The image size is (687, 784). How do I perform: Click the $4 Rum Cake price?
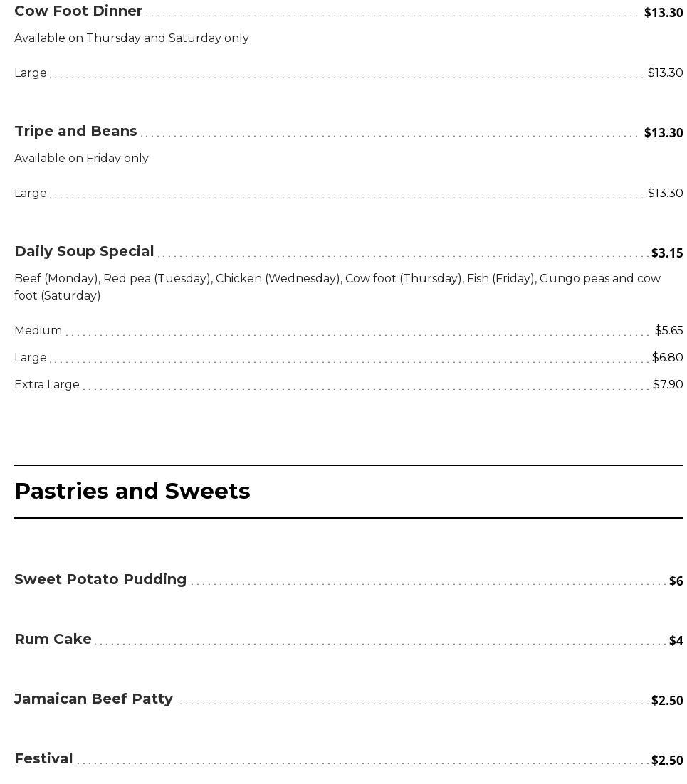[676, 641]
